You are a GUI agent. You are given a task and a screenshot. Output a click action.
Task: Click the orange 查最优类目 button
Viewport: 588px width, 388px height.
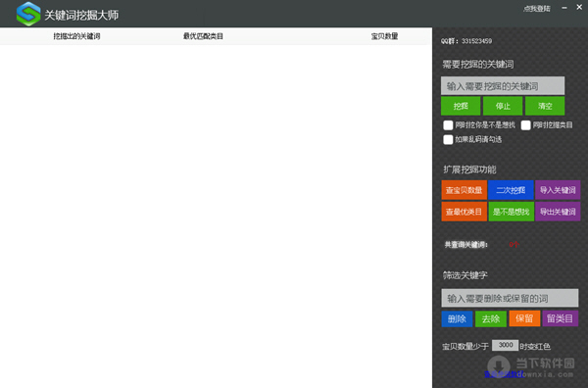464,212
